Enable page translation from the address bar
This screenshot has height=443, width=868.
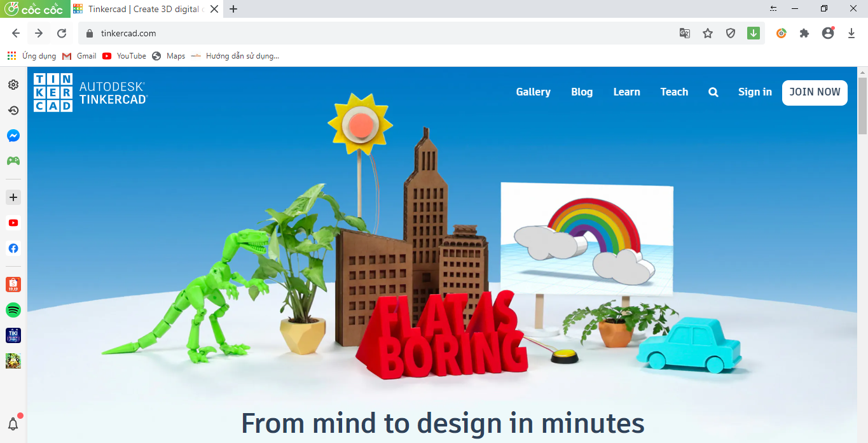point(684,33)
